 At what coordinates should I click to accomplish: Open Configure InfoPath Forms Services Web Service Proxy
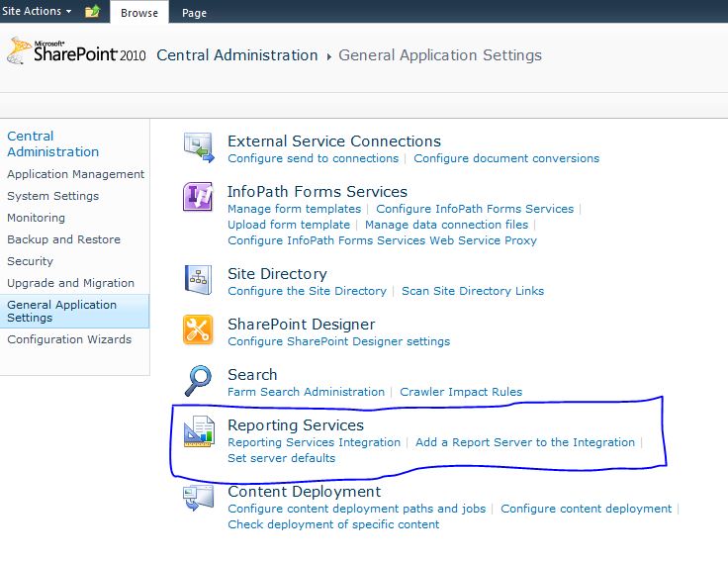[x=382, y=240]
